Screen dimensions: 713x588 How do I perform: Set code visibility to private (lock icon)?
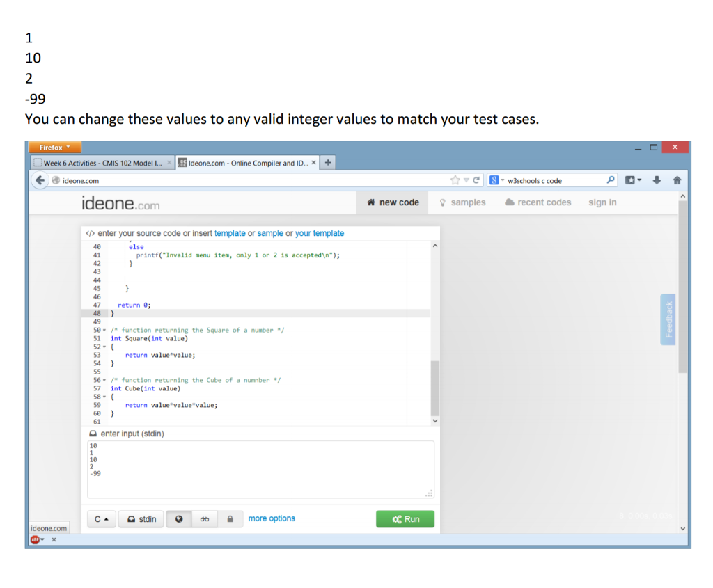point(230,519)
